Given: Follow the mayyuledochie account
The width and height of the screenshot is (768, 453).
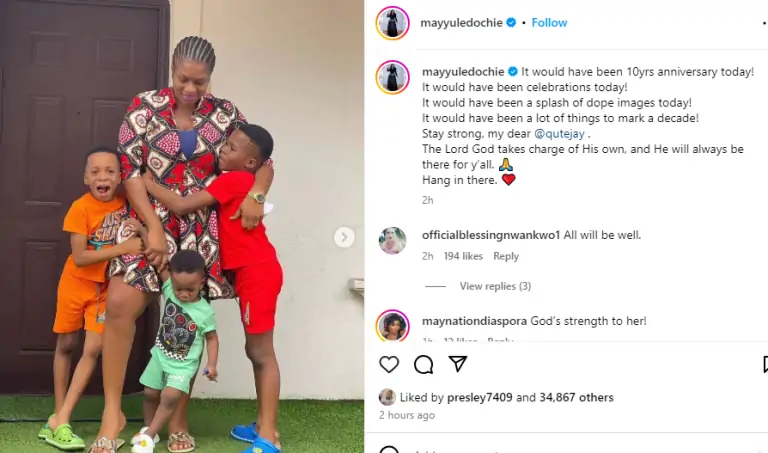Looking at the screenshot, I should click(549, 23).
